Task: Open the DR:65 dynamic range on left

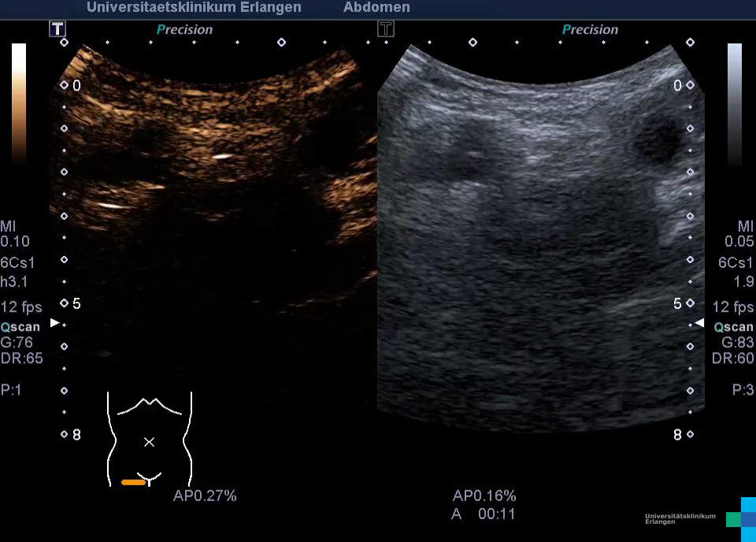Action: coord(22,358)
